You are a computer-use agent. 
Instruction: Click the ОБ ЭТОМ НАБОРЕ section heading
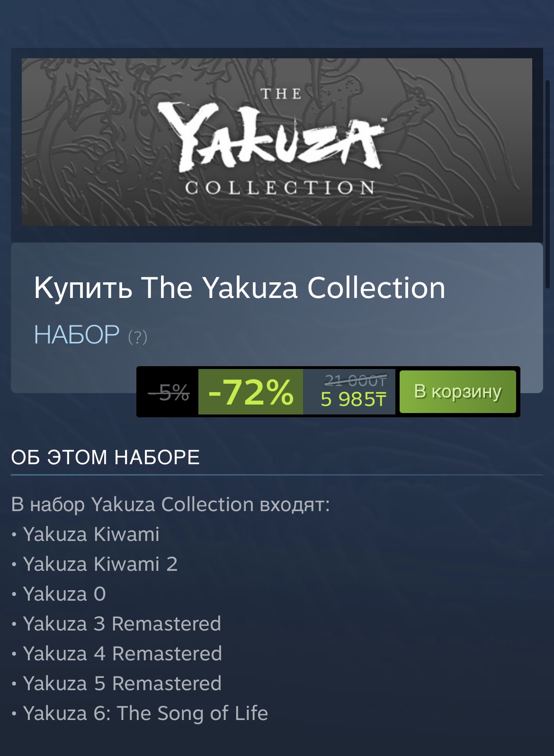(105, 458)
